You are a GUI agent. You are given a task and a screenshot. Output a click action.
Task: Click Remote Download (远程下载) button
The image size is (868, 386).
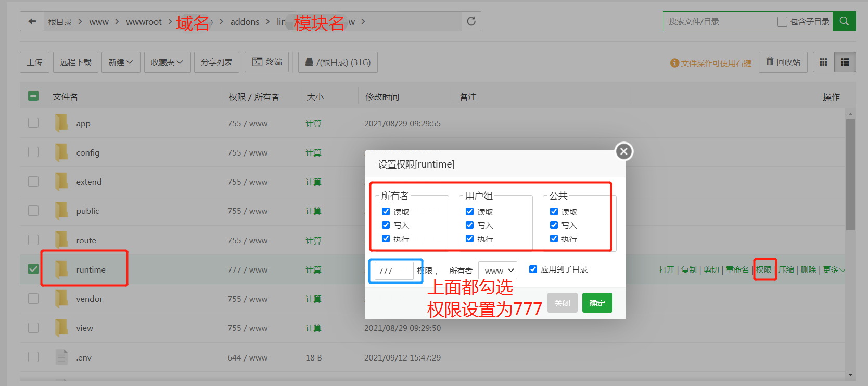tap(75, 62)
